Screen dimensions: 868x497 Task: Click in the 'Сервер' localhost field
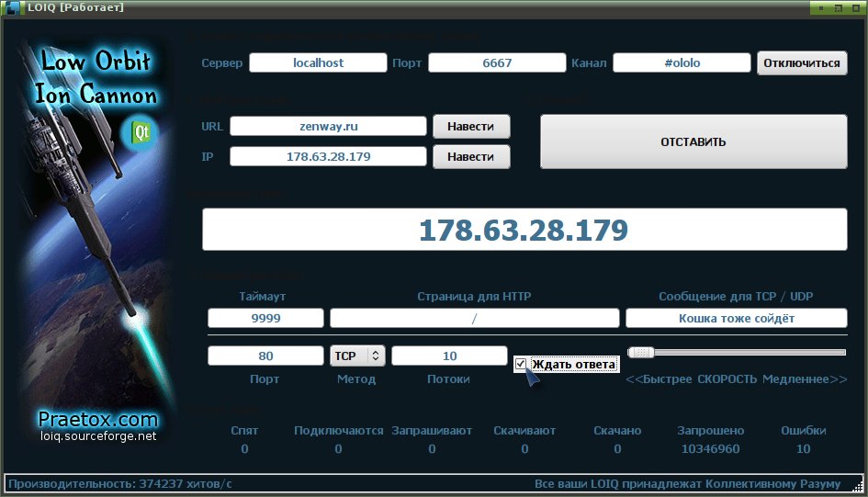click(318, 62)
